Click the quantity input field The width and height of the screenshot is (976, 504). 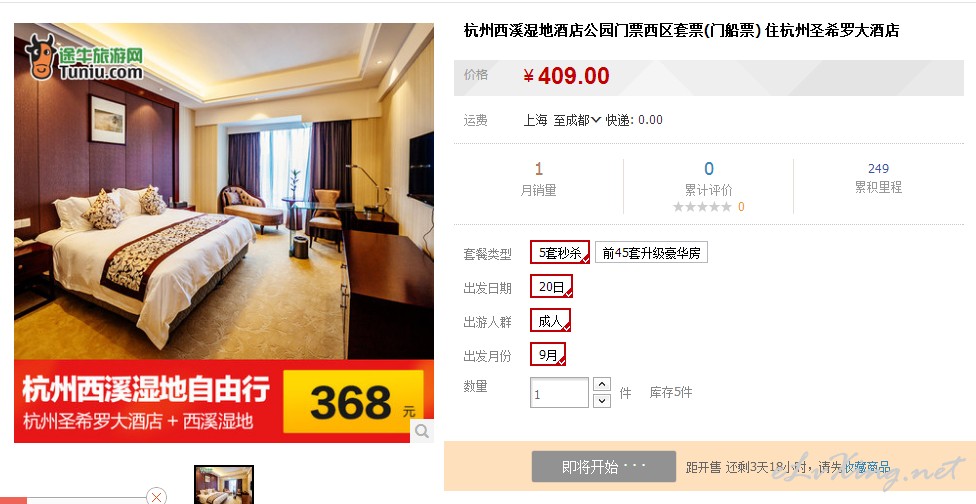[559, 393]
